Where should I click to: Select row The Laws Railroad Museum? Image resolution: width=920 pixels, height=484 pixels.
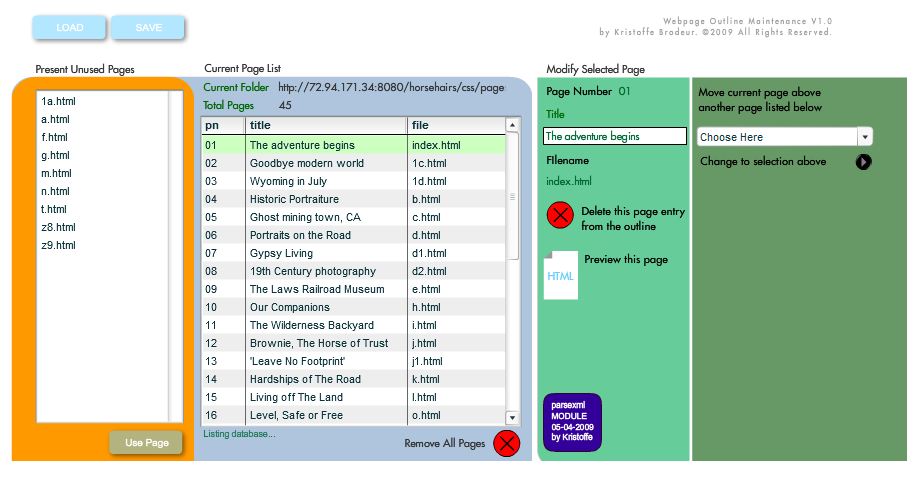coord(353,289)
